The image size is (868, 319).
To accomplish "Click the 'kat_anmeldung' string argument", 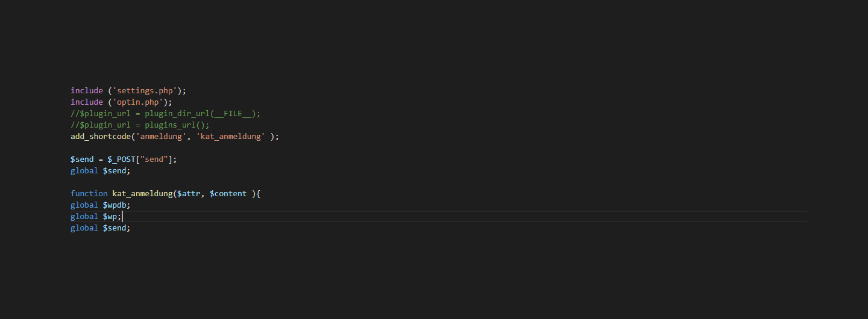I will [x=231, y=137].
